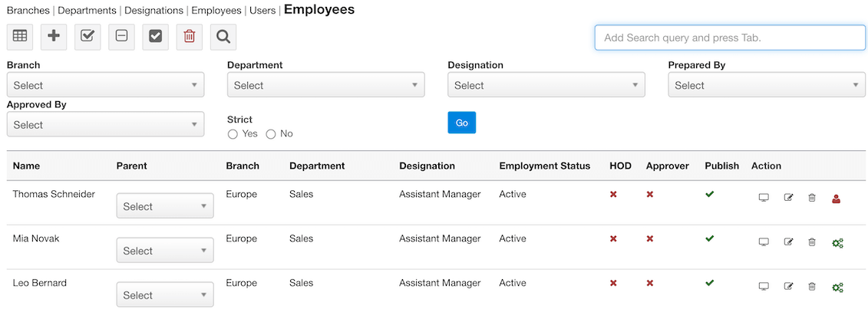View Thomas Schneider's record via monitor icon
868x309 pixels.
pyautogui.click(x=764, y=197)
